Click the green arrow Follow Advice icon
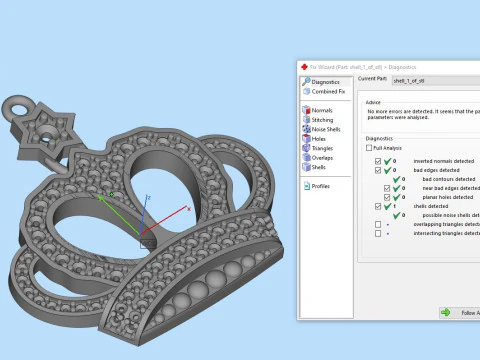 (x=446, y=313)
